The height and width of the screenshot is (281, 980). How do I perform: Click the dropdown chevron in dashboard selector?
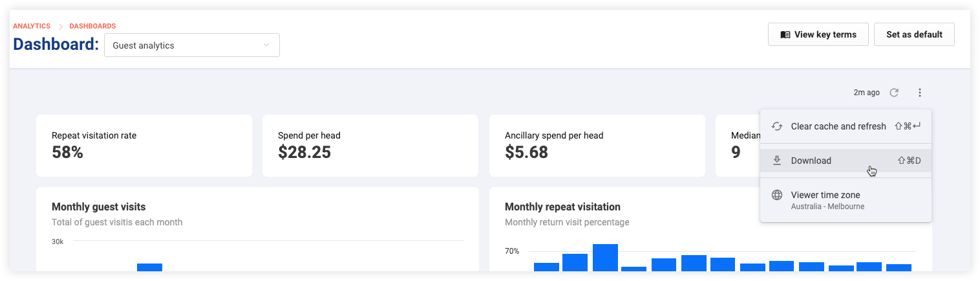coord(266,45)
